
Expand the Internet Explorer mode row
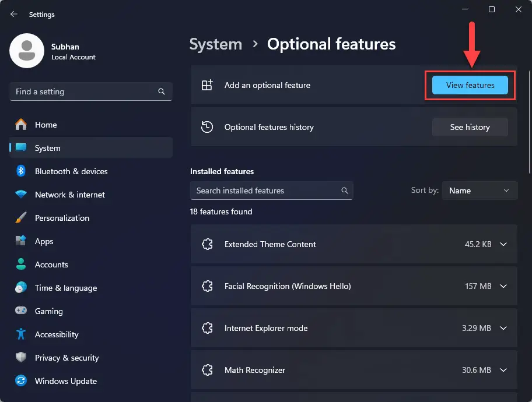[504, 328]
